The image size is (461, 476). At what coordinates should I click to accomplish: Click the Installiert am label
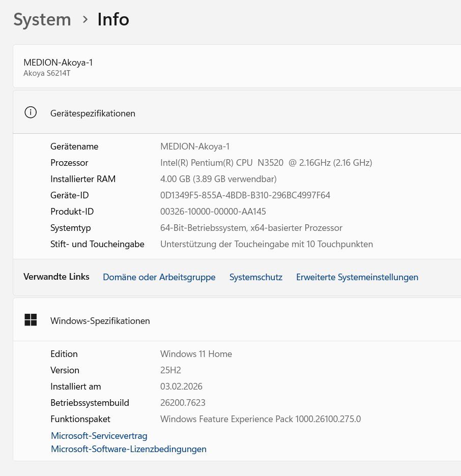click(x=76, y=386)
